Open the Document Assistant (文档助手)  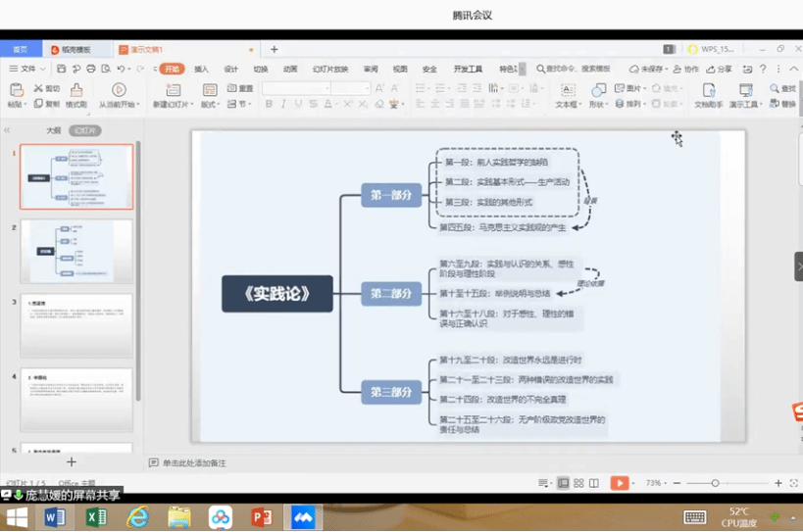coord(708,94)
